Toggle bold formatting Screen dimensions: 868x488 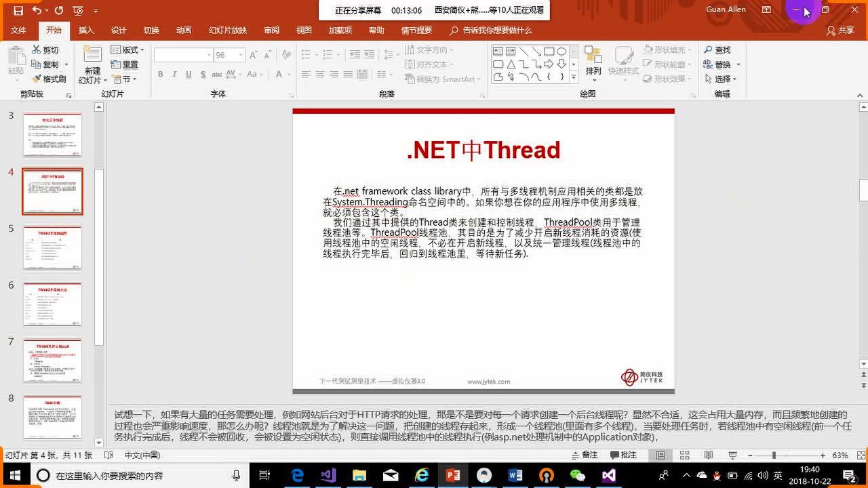(161, 74)
